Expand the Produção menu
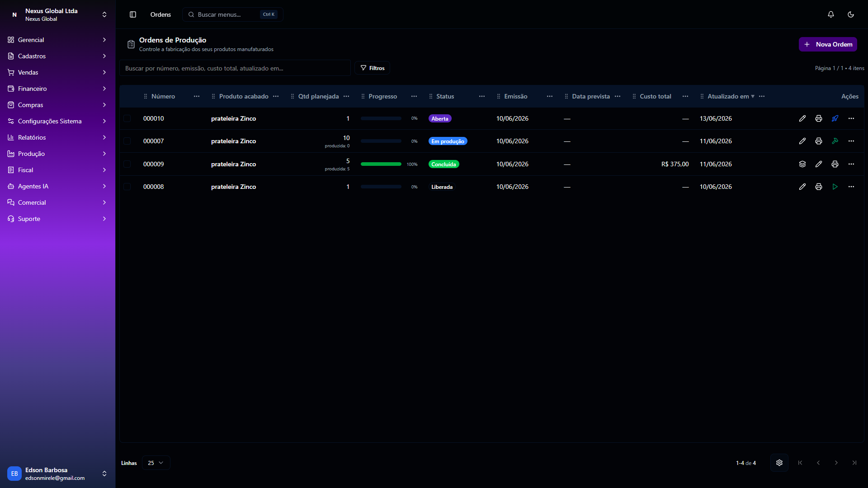 point(58,154)
